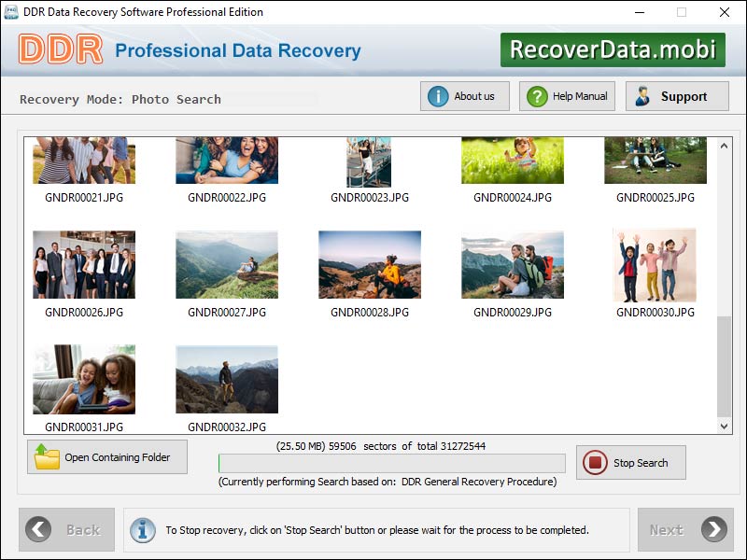Click the filename GNDR00029.JPG
The image size is (747, 560).
[513, 313]
